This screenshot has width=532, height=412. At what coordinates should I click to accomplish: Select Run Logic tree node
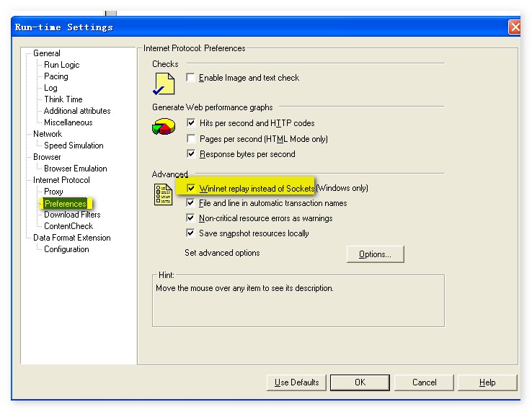tap(62, 65)
